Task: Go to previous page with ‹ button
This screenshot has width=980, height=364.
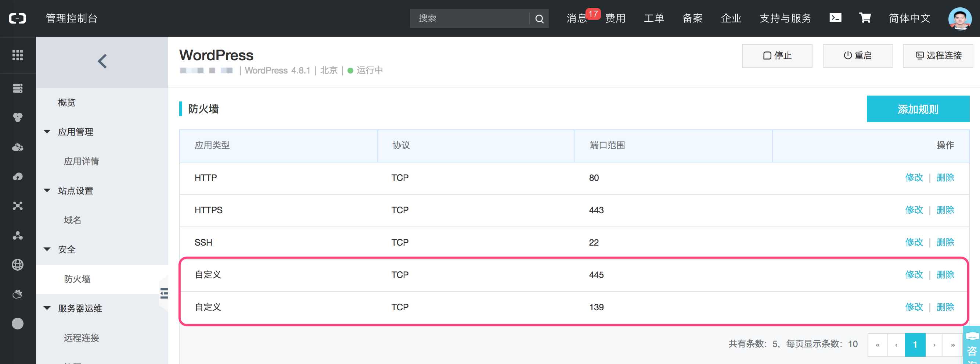Action: (896, 345)
